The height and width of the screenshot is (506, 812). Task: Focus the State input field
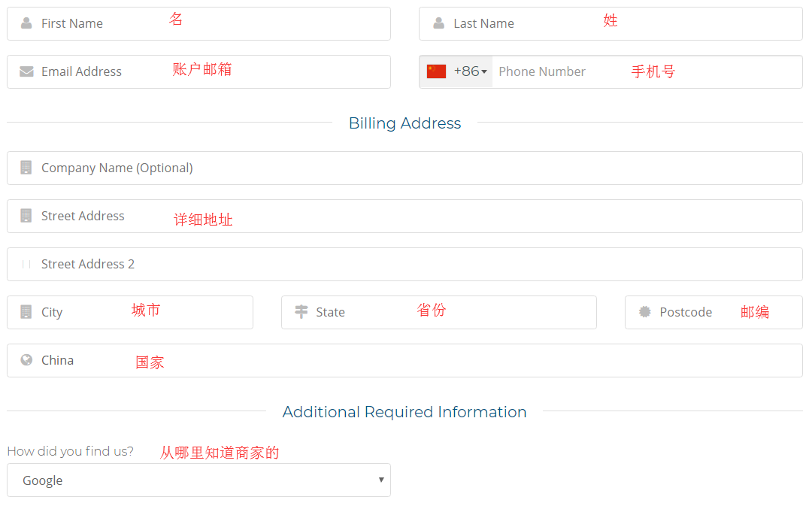(x=439, y=312)
